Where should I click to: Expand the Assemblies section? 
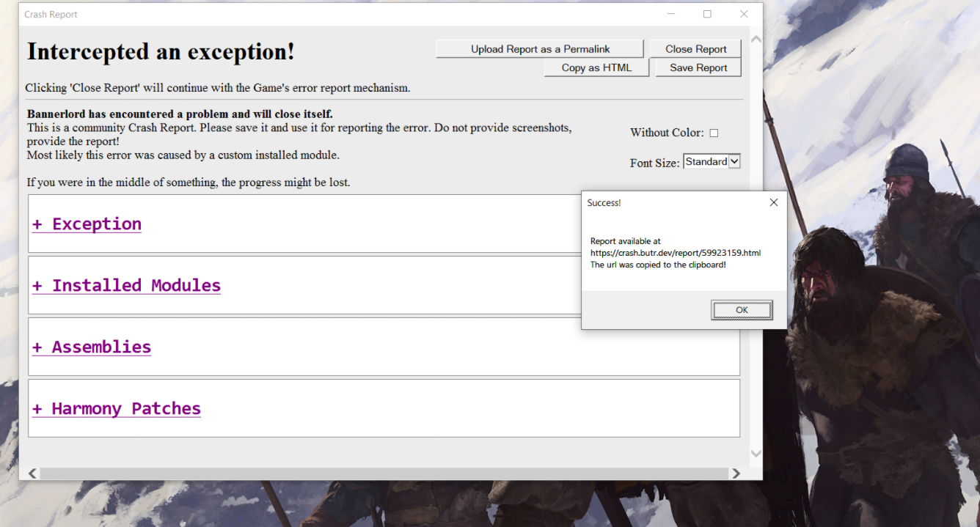pos(92,347)
